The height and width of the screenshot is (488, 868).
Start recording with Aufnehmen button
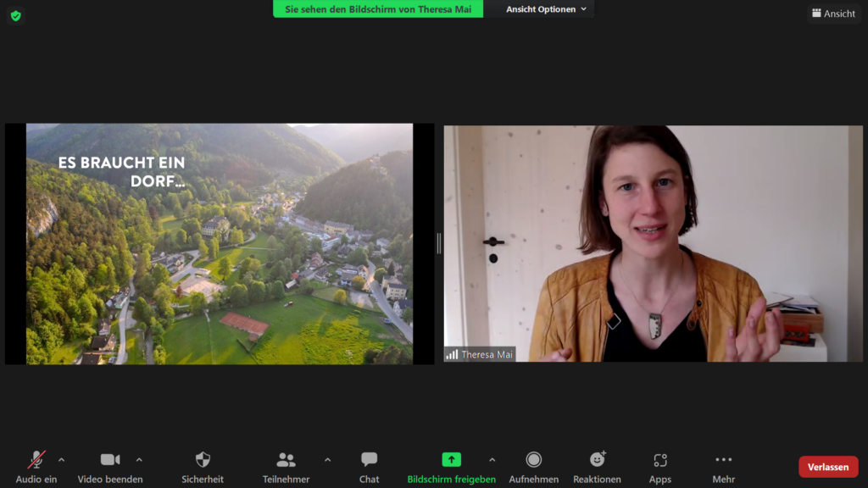(x=534, y=467)
